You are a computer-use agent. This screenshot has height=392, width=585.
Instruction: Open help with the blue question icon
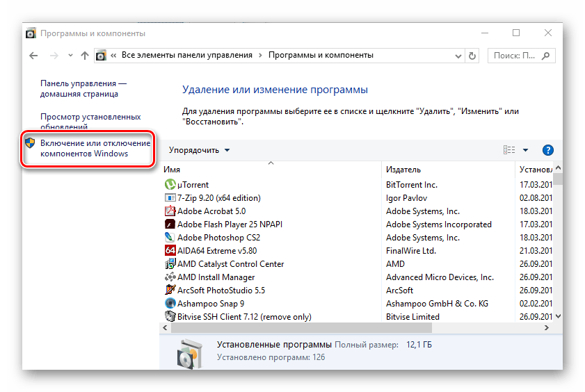coord(547,150)
